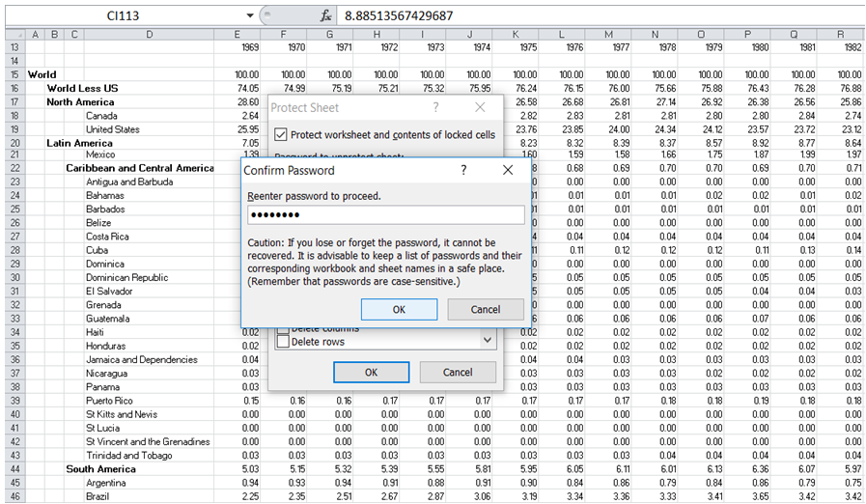Image resolution: width=866 pixels, height=504 pixels.
Task: Click the Select All corner button
Action: pos(15,34)
